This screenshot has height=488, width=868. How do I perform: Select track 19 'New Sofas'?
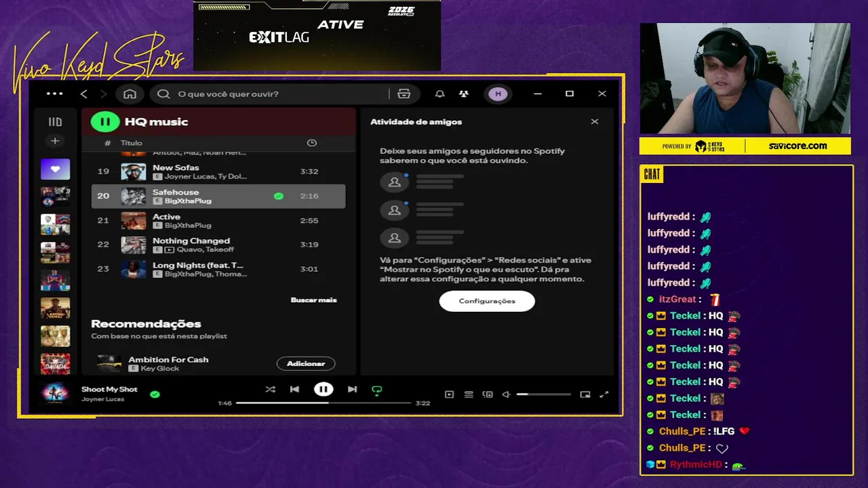[218, 171]
